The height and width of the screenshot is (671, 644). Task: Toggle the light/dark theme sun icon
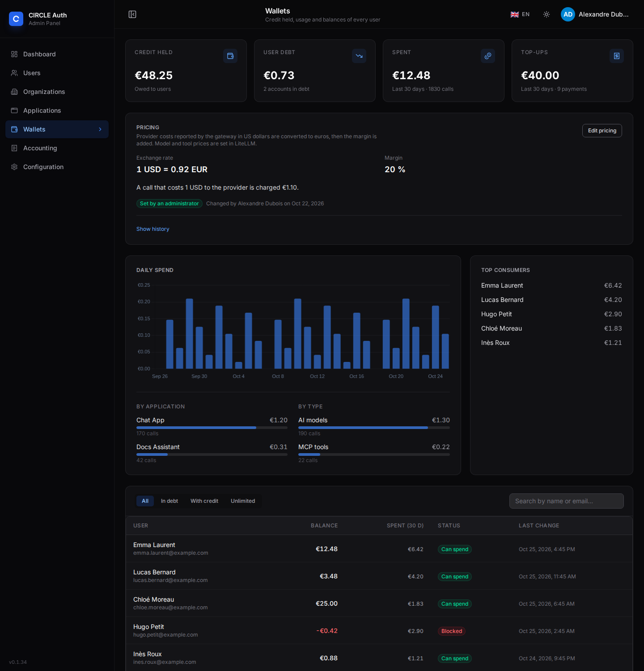[547, 14]
